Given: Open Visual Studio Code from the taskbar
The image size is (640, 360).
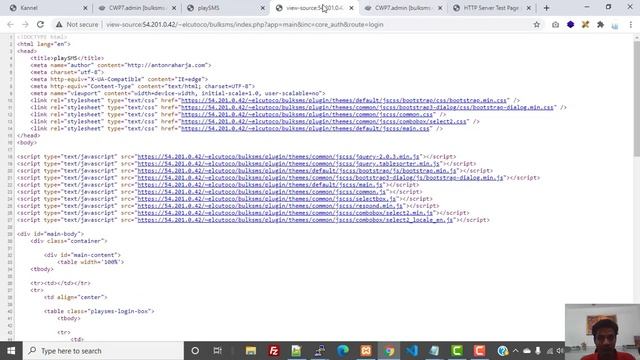Looking at the screenshot, I should pyautogui.click(x=412, y=351).
